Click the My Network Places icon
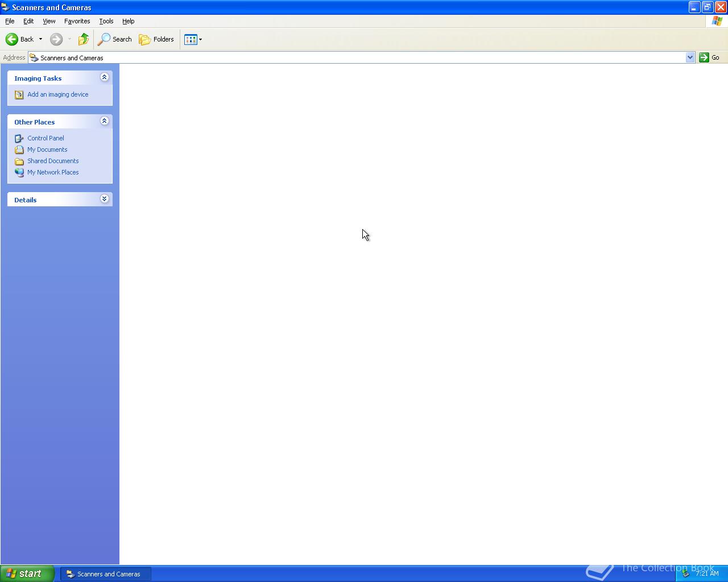 (x=19, y=172)
